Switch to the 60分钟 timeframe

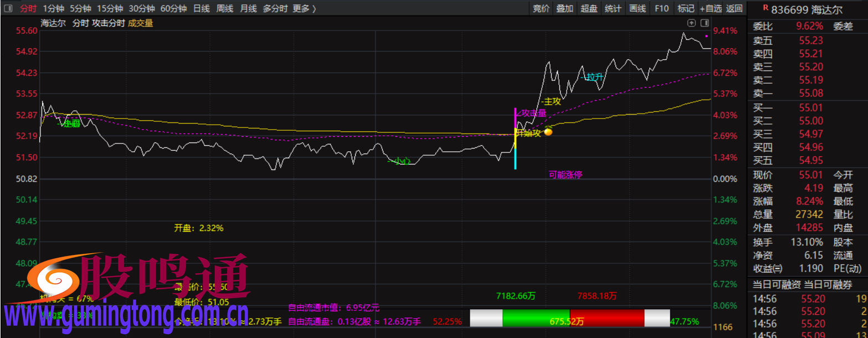tap(173, 8)
